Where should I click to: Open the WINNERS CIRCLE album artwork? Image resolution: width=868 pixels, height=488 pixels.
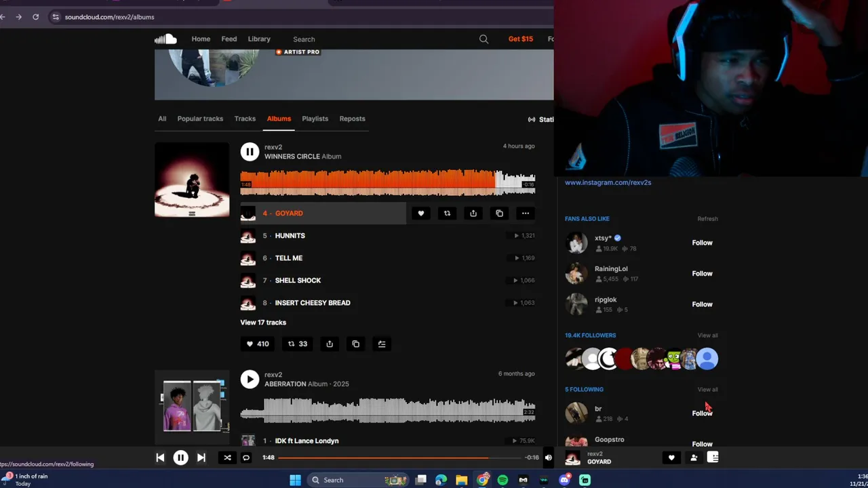(x=192, y=180)
